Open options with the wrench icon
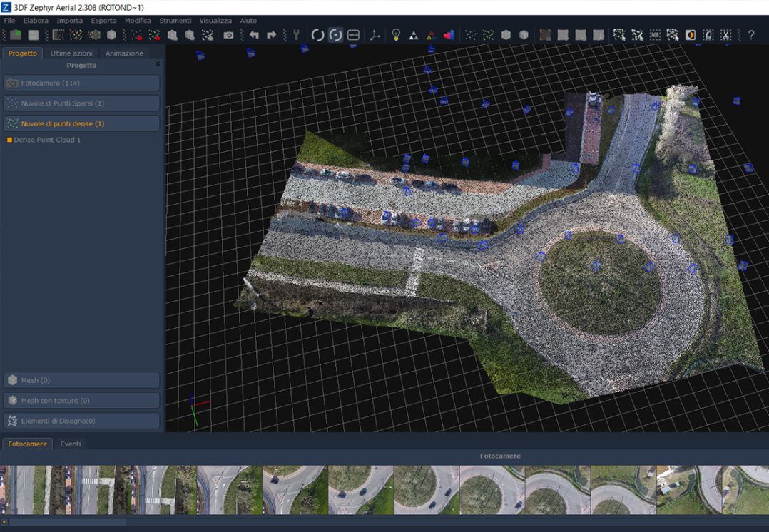This screenshot has height=532, width=769. pos(296,35)
